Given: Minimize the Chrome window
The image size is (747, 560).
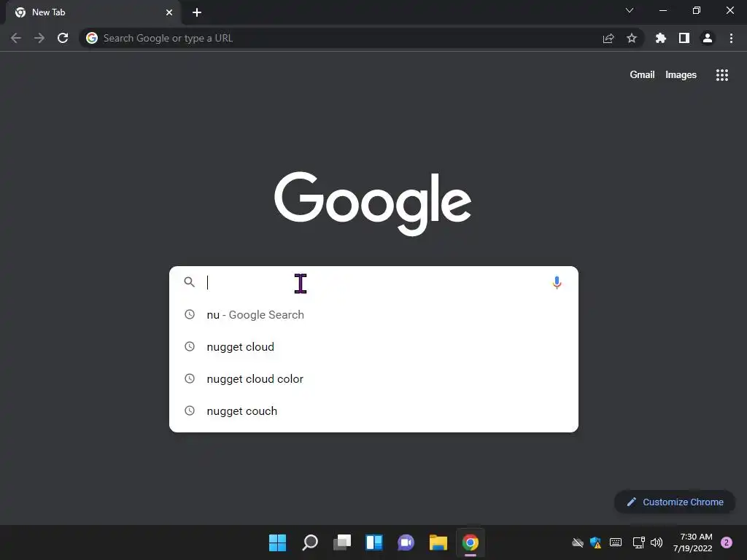Looking at the screenshot, I should click(662, 10).
